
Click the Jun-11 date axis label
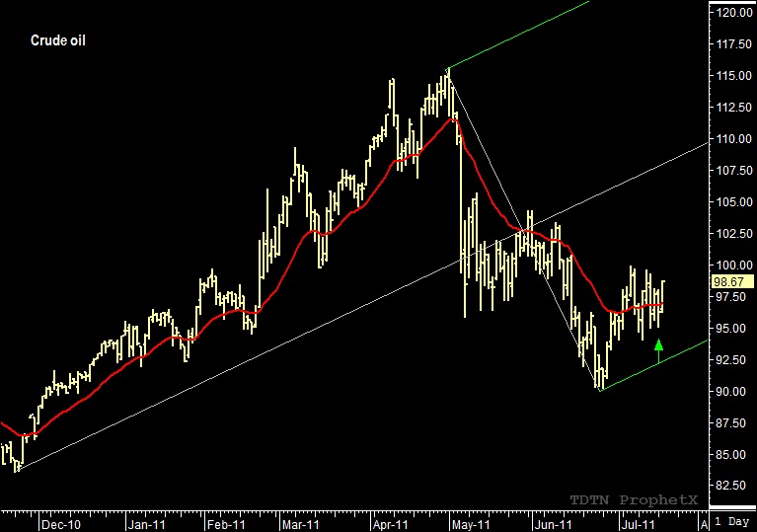coord(553,525)
